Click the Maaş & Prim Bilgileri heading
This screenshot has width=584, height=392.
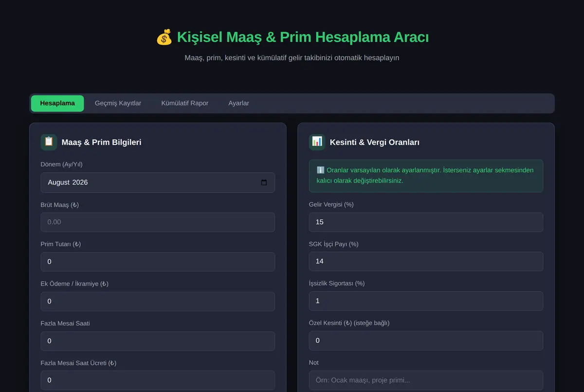click(101, 143)
